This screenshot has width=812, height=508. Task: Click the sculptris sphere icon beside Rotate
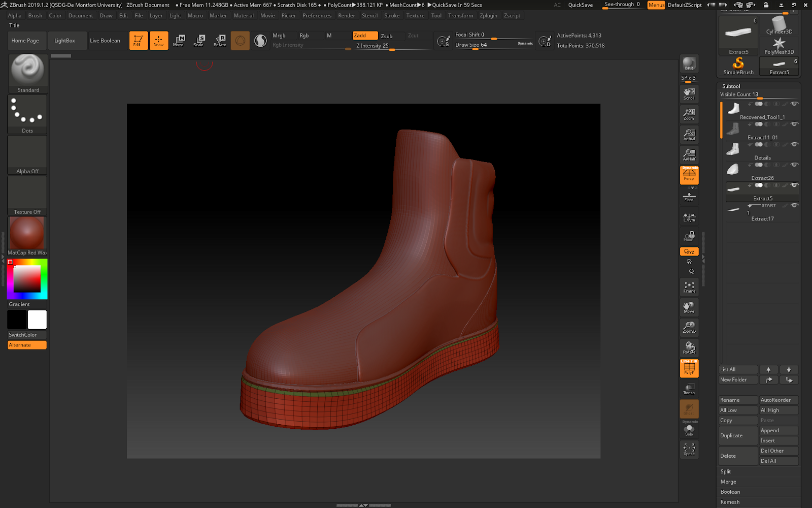[240, 41]
